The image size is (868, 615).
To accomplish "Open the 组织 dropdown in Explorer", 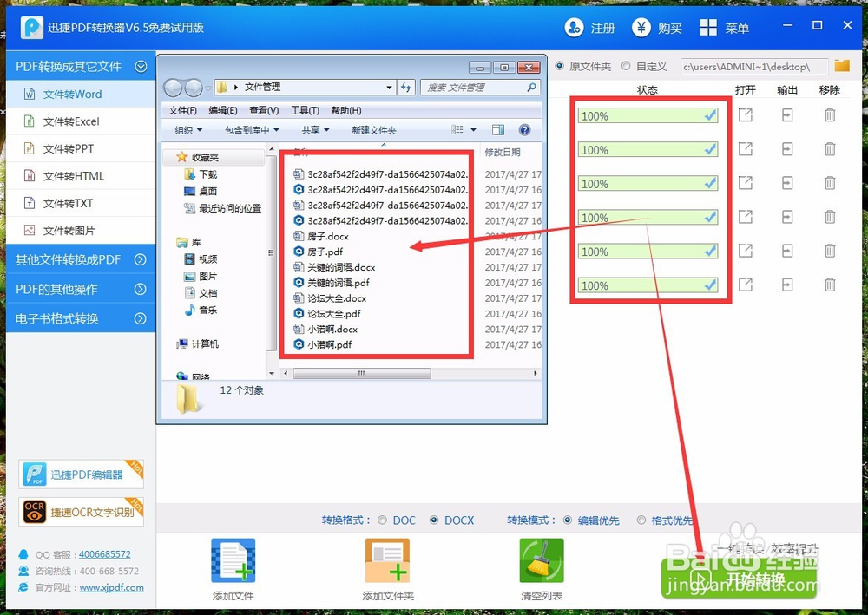I will pos(188,130).
